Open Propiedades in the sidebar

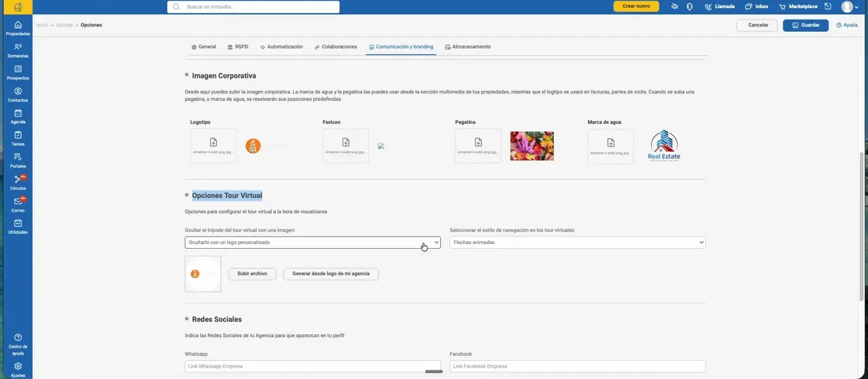click(x=18, y=28)
